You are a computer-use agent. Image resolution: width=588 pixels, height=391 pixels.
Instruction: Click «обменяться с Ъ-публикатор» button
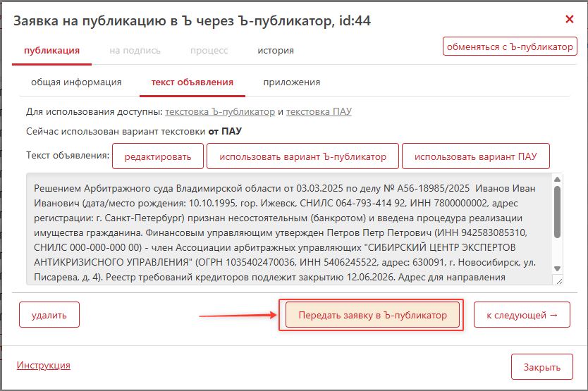tap(510, 46)
